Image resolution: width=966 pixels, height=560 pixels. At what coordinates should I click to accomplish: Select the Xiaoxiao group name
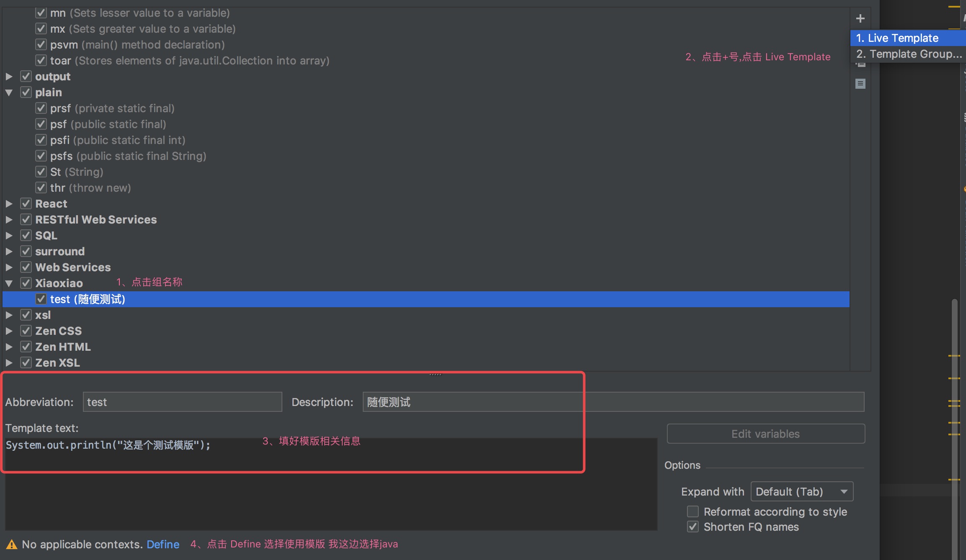[59, 283]
